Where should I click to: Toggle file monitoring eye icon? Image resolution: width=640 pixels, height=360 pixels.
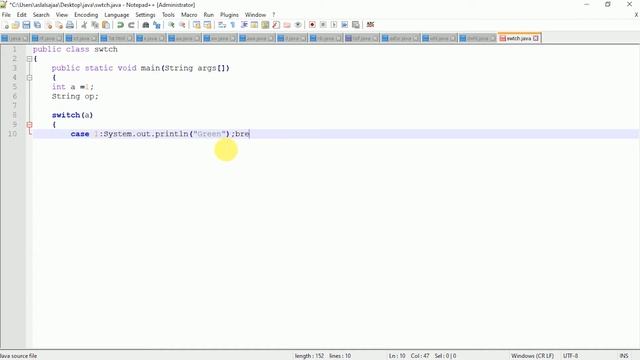pos(298,25)
